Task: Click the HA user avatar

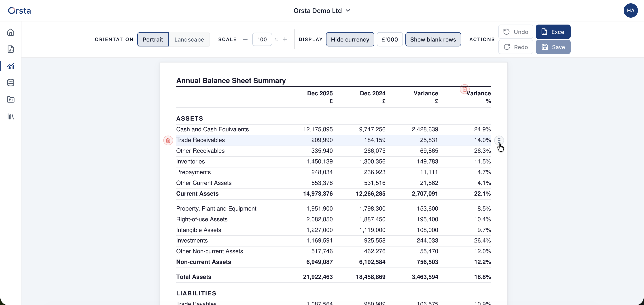Action: click(x=631, y=10)
